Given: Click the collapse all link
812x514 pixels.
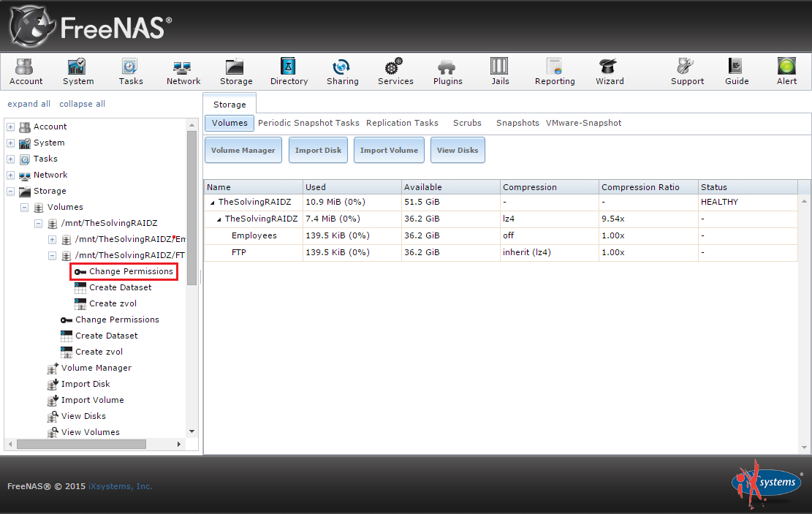Looking at the screenshot, I should (83, 104).
